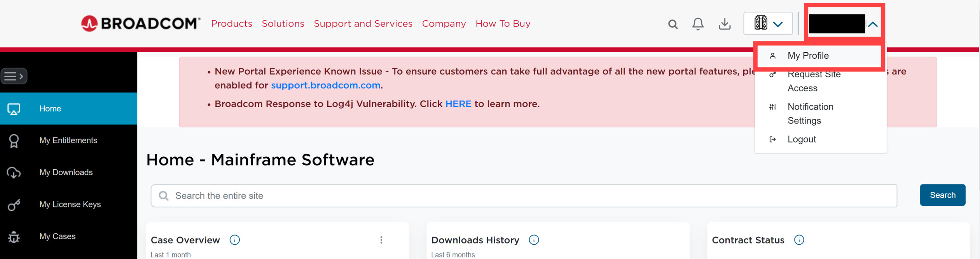980x259 pixels.
Task: Click the Last 6 months label
Action: tap(453, 255)
